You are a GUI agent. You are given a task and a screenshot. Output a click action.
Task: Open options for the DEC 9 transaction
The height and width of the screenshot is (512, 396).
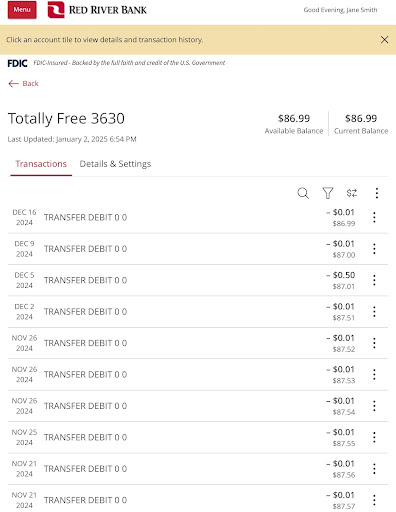[374, 249]
